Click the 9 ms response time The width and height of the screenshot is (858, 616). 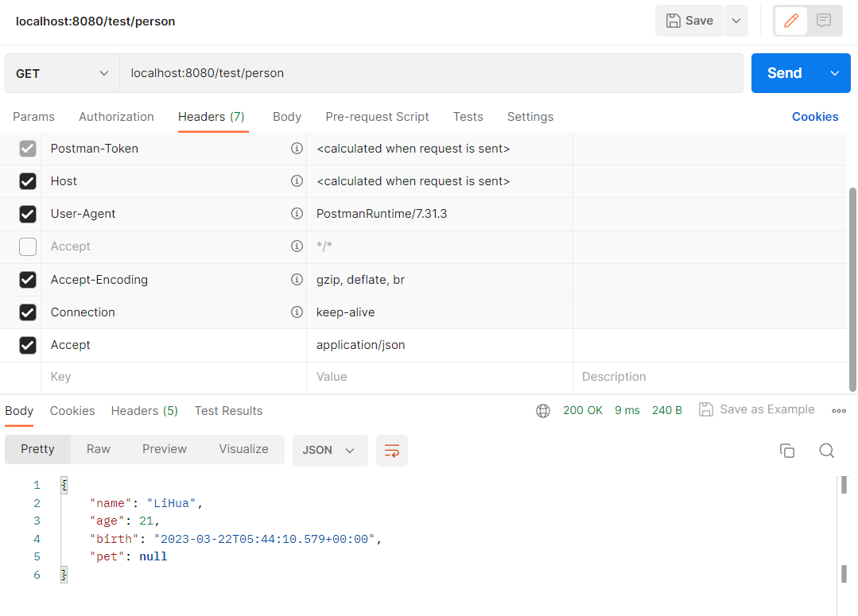point(627,410)
